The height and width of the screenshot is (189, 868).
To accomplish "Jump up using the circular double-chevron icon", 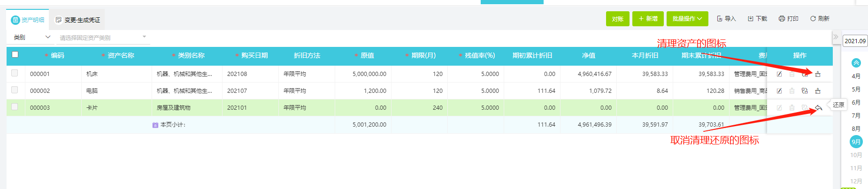I will [x=856, y=63].
